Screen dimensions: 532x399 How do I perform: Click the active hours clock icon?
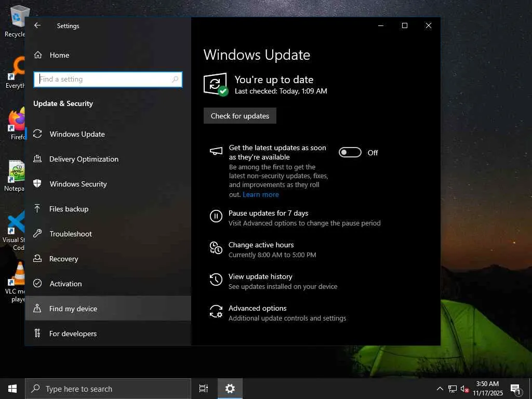pos(216,248)
